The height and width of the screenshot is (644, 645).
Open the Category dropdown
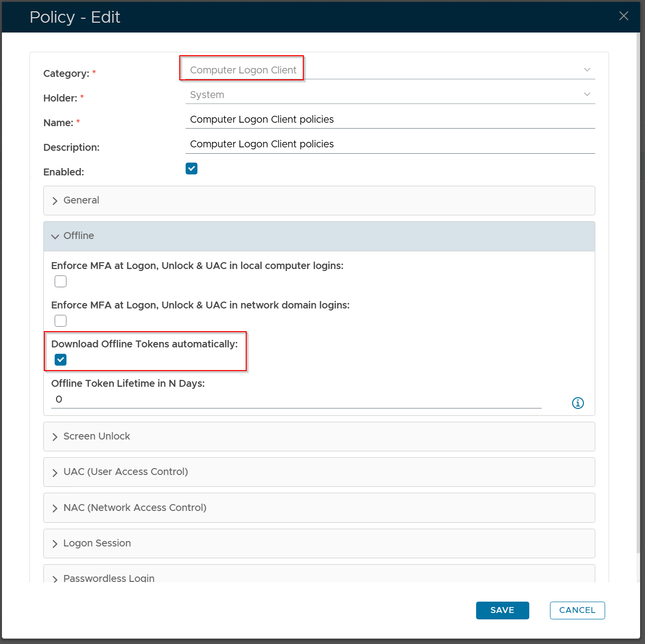[x=390, y=70]
